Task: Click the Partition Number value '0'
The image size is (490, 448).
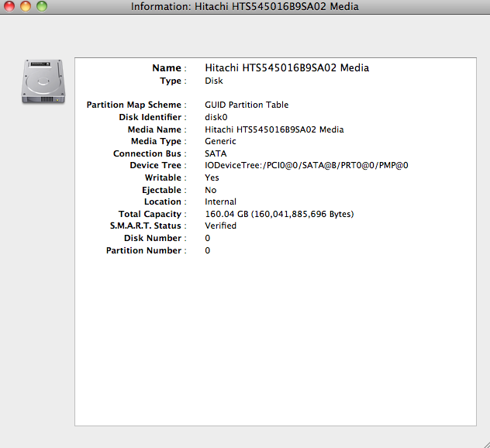Action: [208, 250]
